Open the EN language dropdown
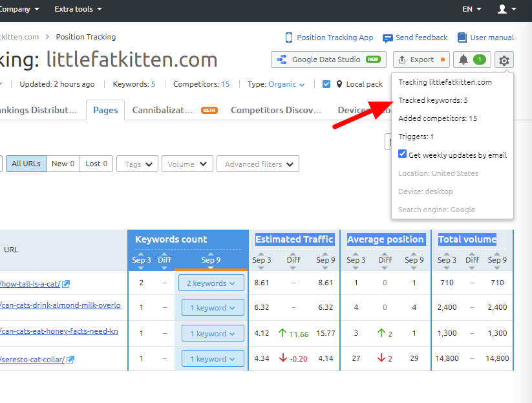The image size is (532, 403). coord(472,9)
